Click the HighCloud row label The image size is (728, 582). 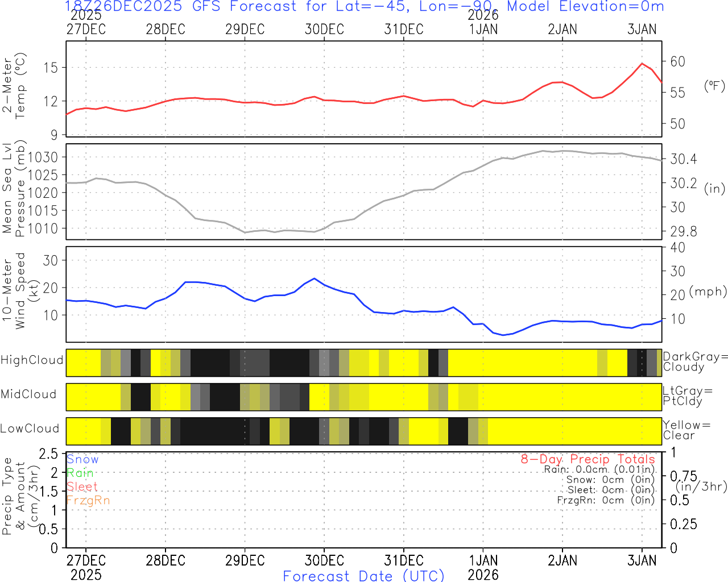tap(32, 360)
